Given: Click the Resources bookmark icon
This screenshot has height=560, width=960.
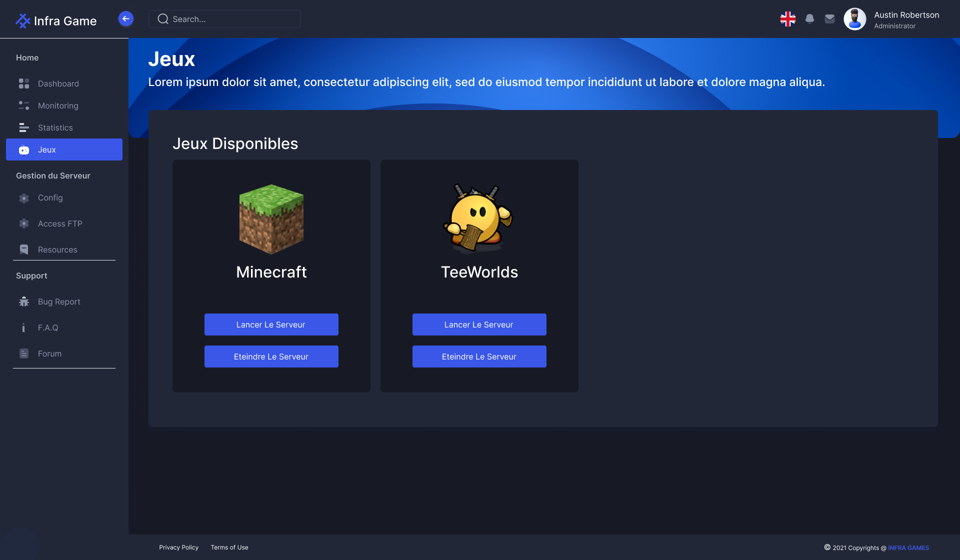Looking at the screenshot, I should 24,249.
